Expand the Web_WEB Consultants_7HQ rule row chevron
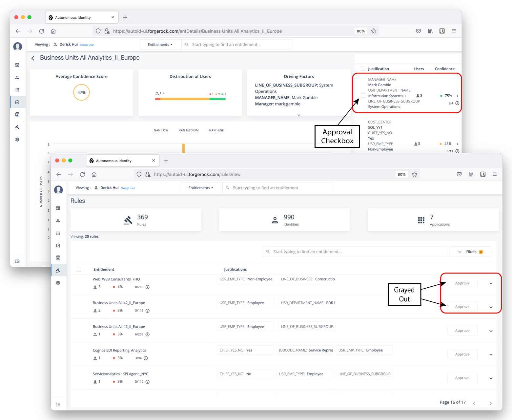512x420 pixels. tap(491, 283)
